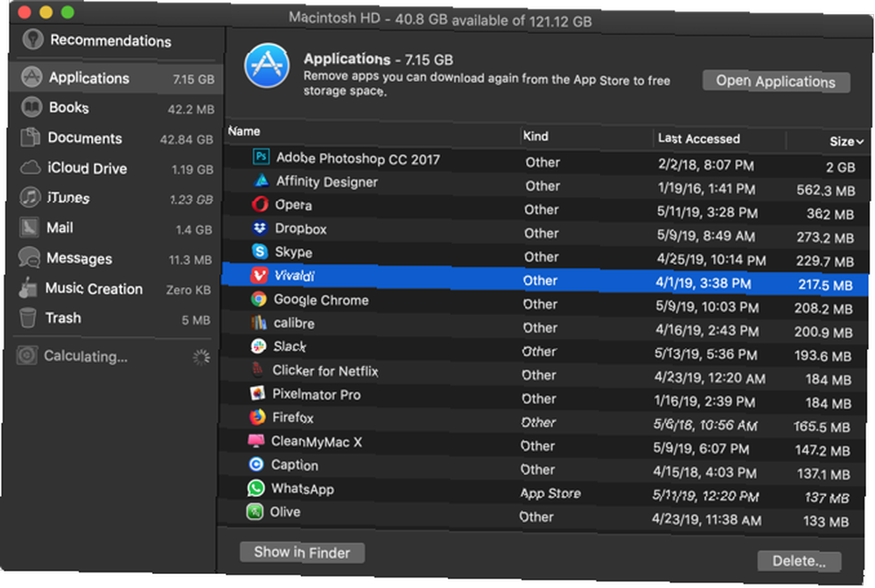Select the Slack name text
Image resolution: width=875 pixels, height=588 pixels.
click(x=290, y=347)
